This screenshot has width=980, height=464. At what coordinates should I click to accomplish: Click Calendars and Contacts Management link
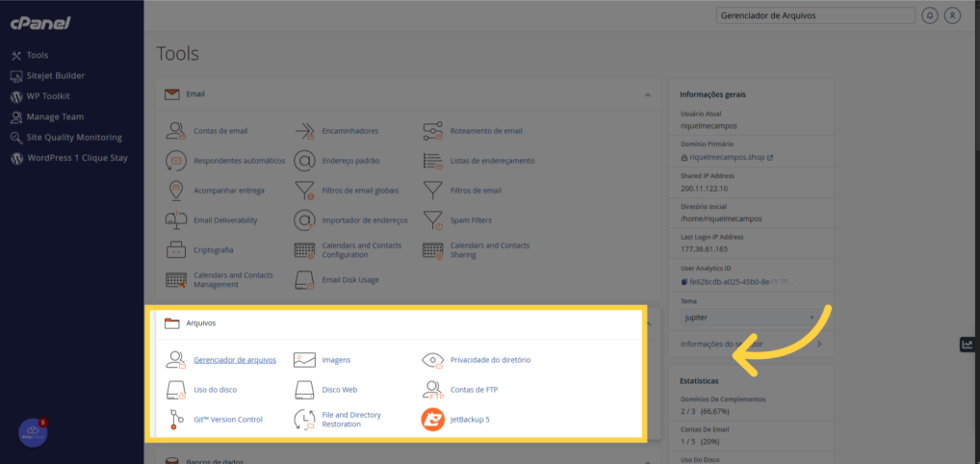point(234,279)
